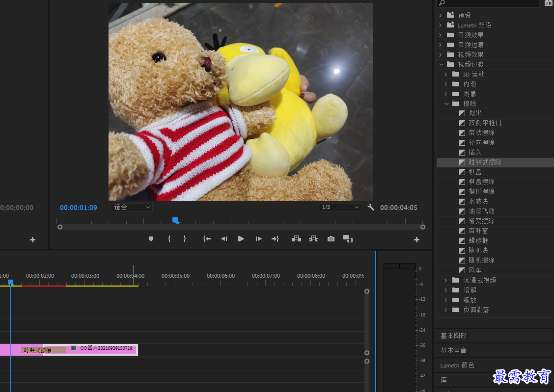Expand the 预设 folder
Viewport: 554px width, 392px height.
coord(441,15)
